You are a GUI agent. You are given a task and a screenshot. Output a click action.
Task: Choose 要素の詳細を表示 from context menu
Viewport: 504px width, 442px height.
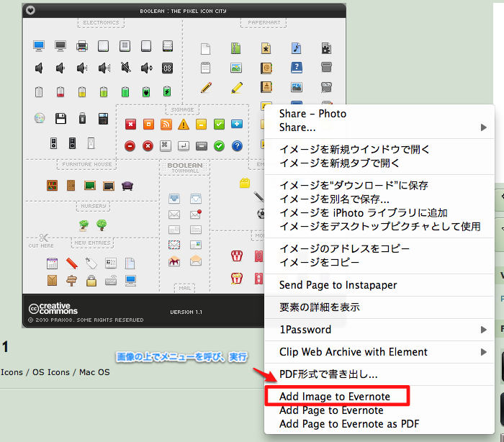pos(320,307)
